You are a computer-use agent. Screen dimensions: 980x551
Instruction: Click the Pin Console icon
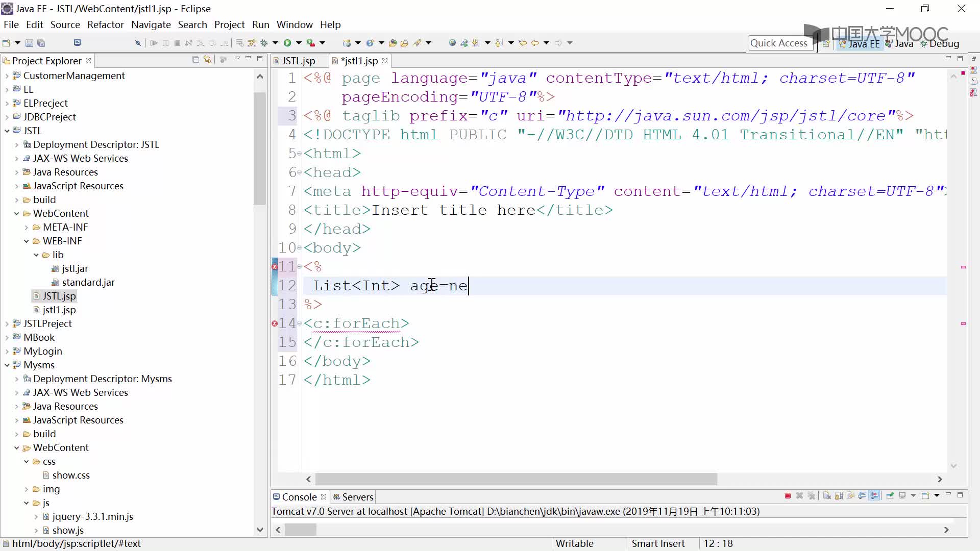[x=891, y=495]
